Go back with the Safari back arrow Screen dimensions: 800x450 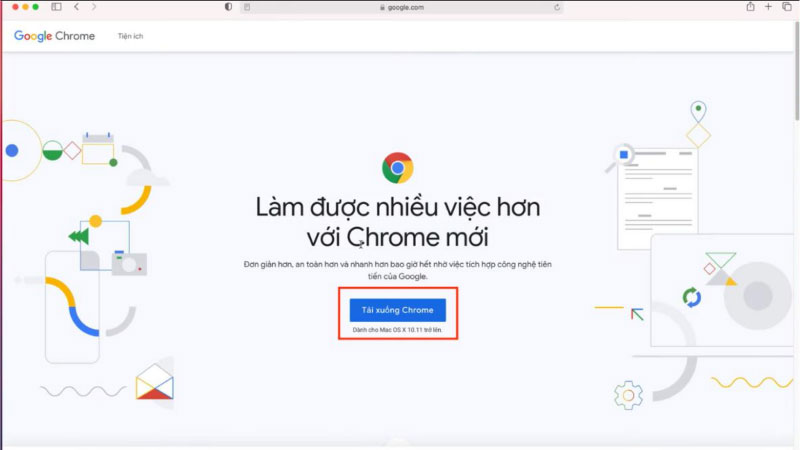(x=77, y=7)
